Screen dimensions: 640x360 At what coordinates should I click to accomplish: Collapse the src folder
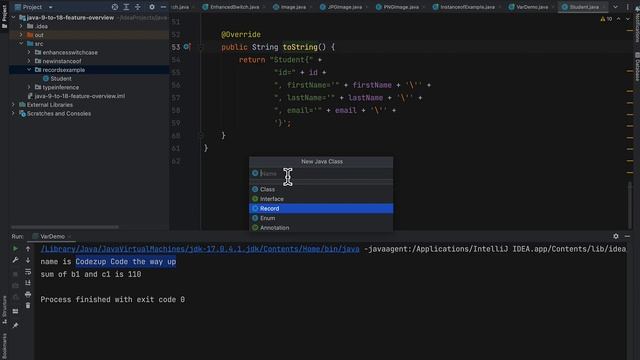coord(21,44)
